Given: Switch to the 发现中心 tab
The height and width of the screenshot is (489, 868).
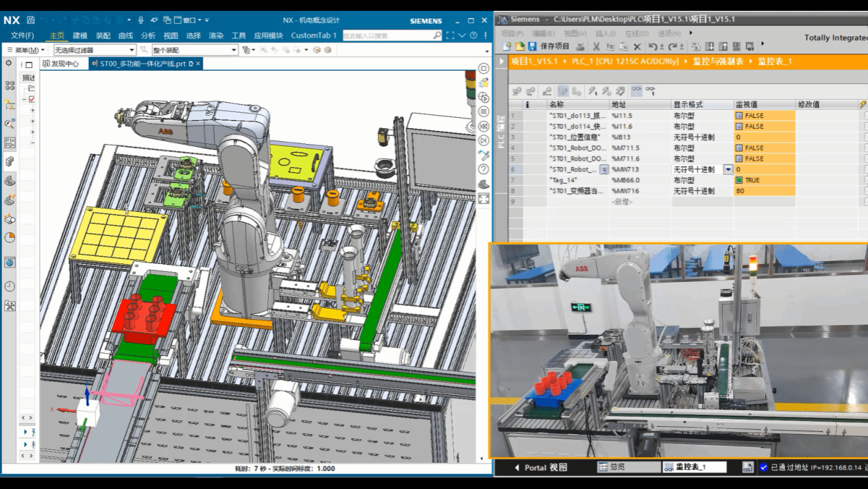Looking at the screenshot, I should pos(60,64).
